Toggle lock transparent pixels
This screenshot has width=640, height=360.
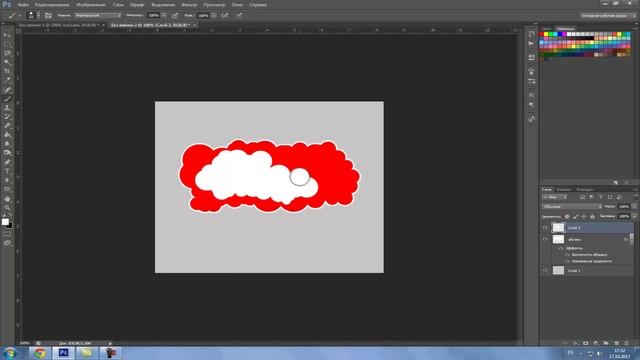pyautogui.click(x=567, y=216)
